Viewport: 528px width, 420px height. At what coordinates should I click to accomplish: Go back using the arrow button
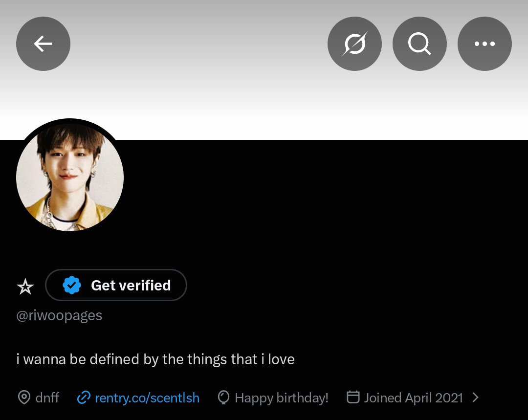coord(43,44)
